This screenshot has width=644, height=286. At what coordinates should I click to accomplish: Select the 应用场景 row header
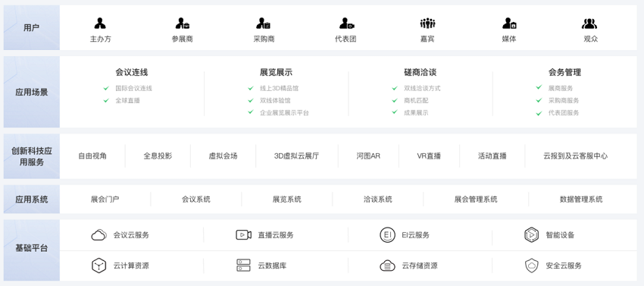[32, 92]
